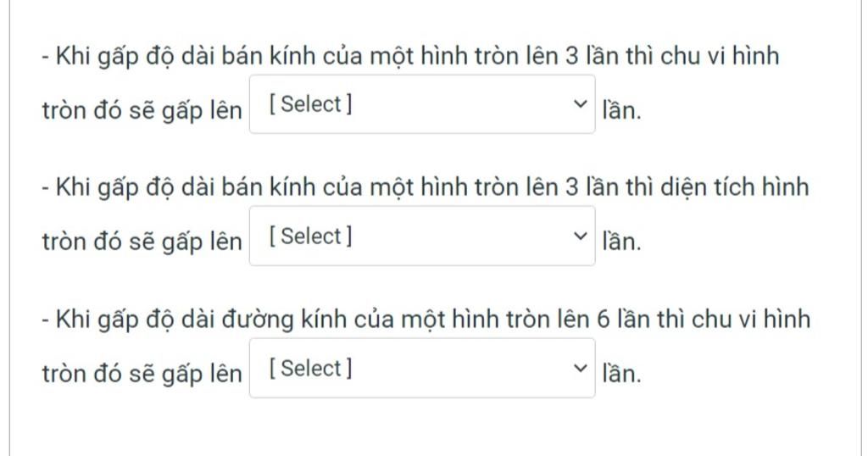Screen dimensions: 868x456
Task: Click the chevron arrow of the second Select box
Action: pyautogui.click(x=580, y=236)
